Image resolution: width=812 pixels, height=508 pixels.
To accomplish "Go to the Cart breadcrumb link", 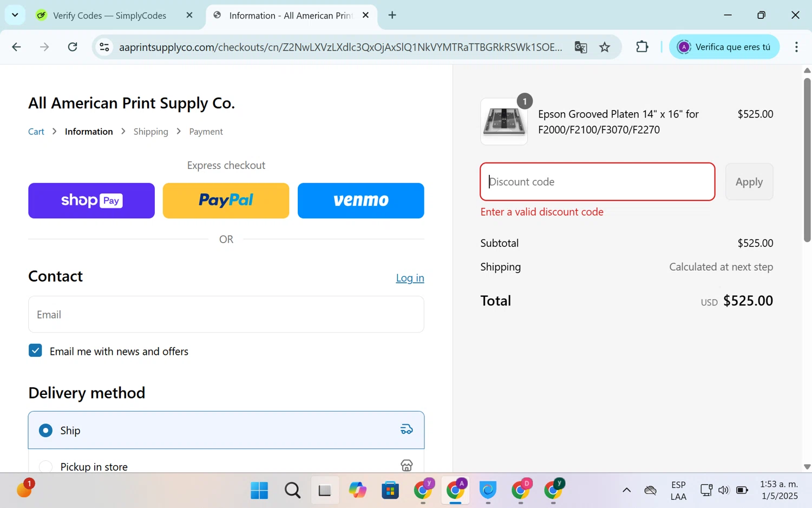I will (36, 132).
